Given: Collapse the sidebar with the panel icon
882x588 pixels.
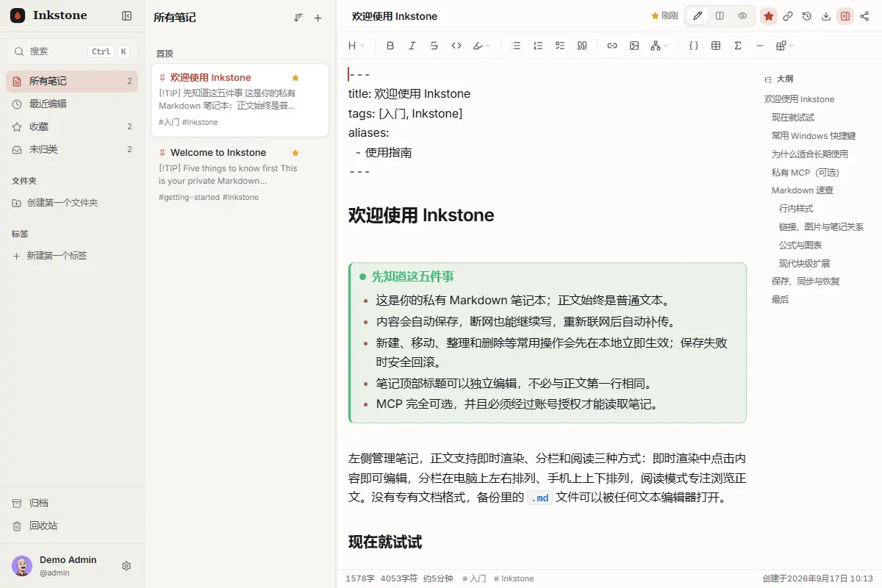Looking at the screenshot, I should point(126,15).
